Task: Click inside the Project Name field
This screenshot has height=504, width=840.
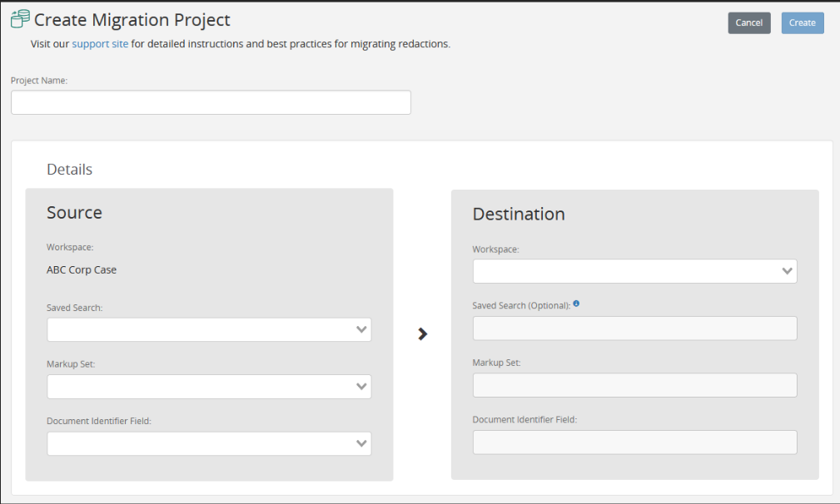Action: click(x=211, y=101)
